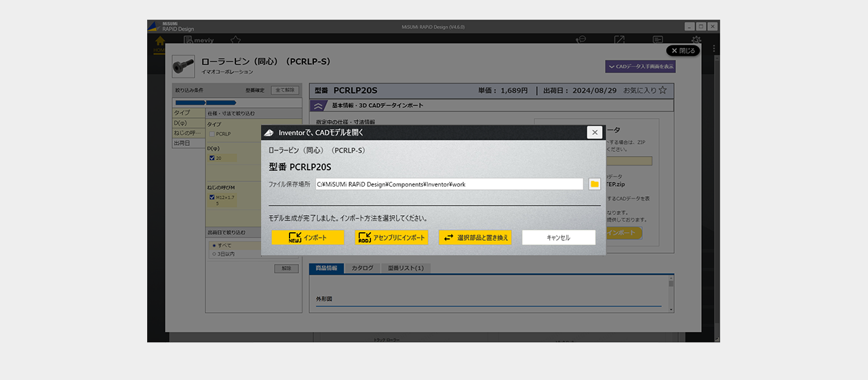Toggle the M12×1.75 thread checkbox
This screenshot has width=868, height=380.
click(212, 197)
